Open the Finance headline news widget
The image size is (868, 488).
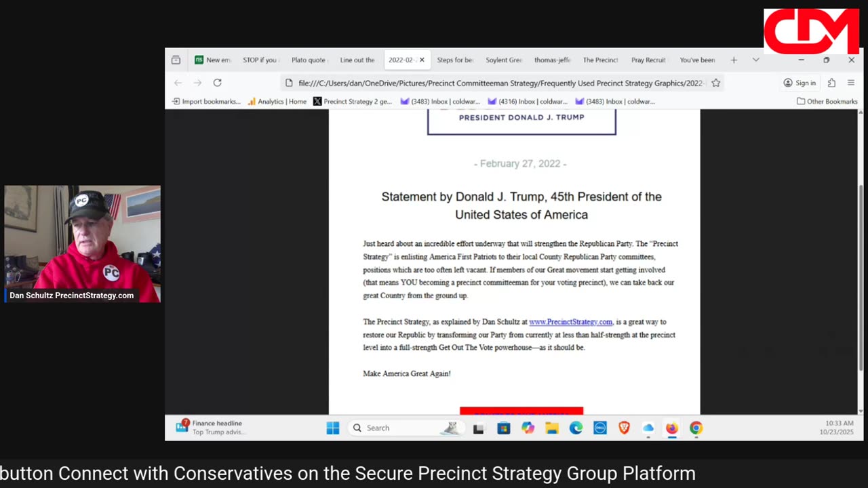[x=210, y=428]
